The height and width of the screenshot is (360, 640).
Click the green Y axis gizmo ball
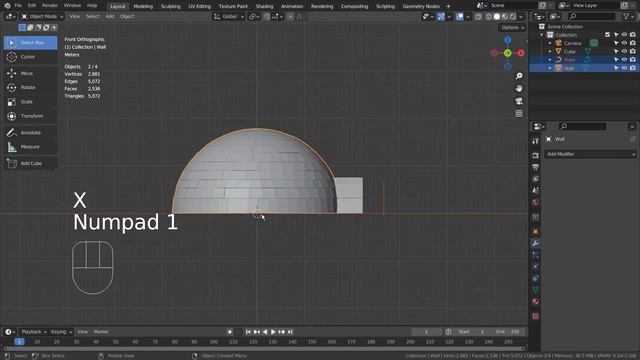click(x=507, y=53)
